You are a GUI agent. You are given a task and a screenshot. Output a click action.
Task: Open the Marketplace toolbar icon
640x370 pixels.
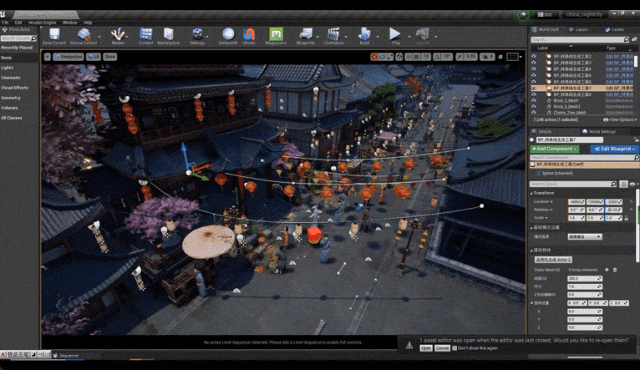click(168, 34)
